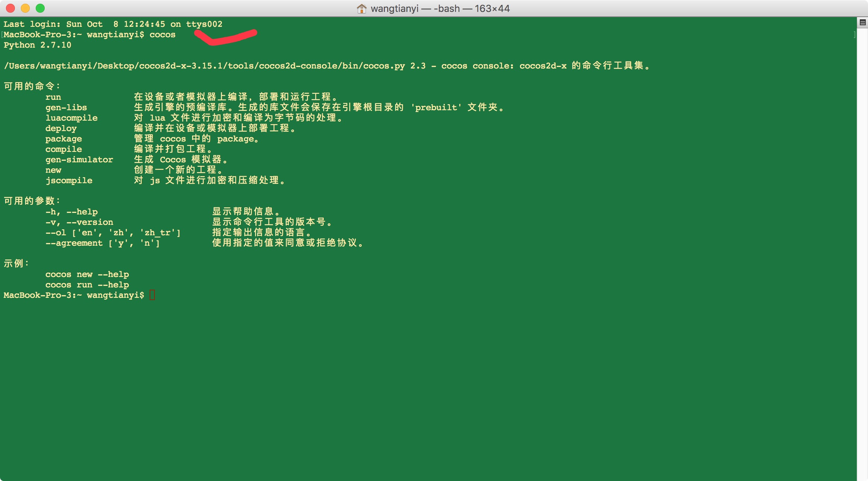Viewport: 868px width, 481px height.
Task: Click the 'gen-libs' command entry
Action: (66, 108)
